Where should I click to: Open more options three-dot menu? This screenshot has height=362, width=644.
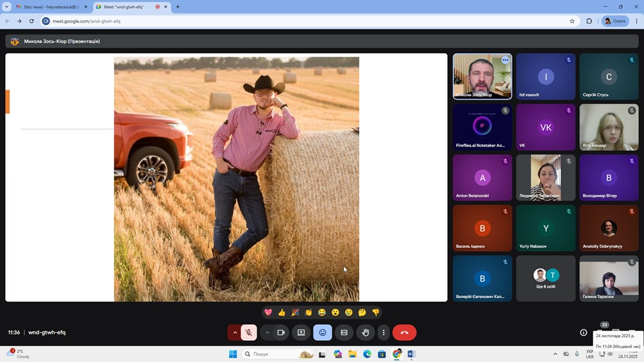pyautogui.click(x=384, y=333)
